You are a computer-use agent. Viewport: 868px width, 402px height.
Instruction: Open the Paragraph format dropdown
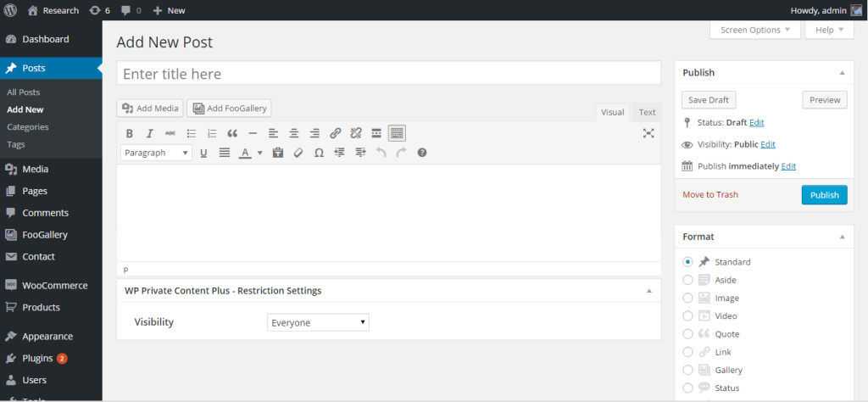pos(156,153)
